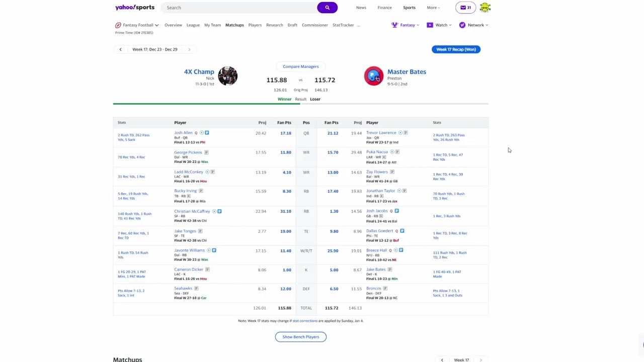This screenshot has height=362, width=644.
Task: Open the Master Bates team link
Action: [x=407, y=71]
